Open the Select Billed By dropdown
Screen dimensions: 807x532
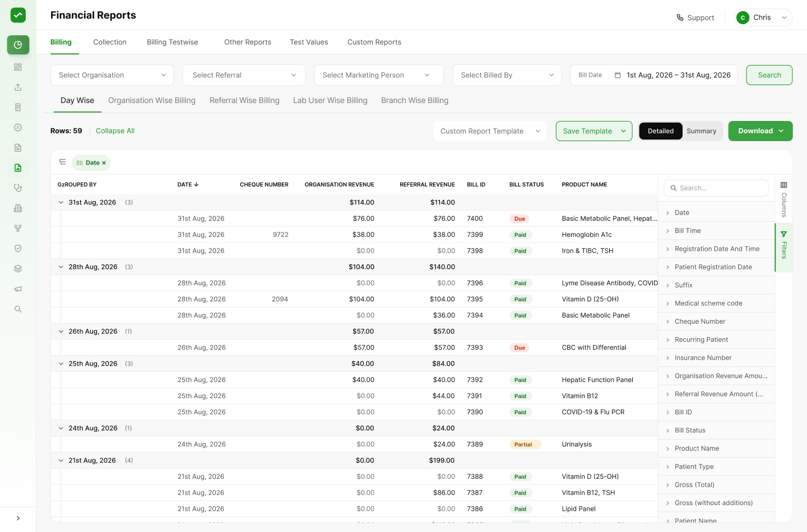click(507, 75)
